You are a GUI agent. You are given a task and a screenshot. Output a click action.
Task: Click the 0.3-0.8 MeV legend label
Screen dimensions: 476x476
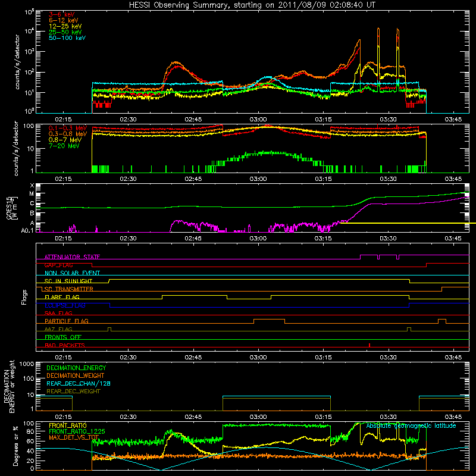pos(68,134)
